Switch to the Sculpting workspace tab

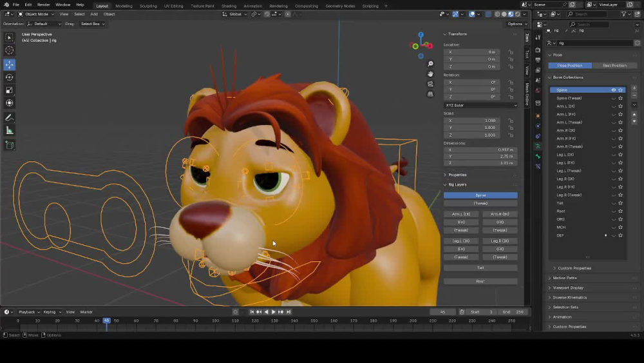148,6
